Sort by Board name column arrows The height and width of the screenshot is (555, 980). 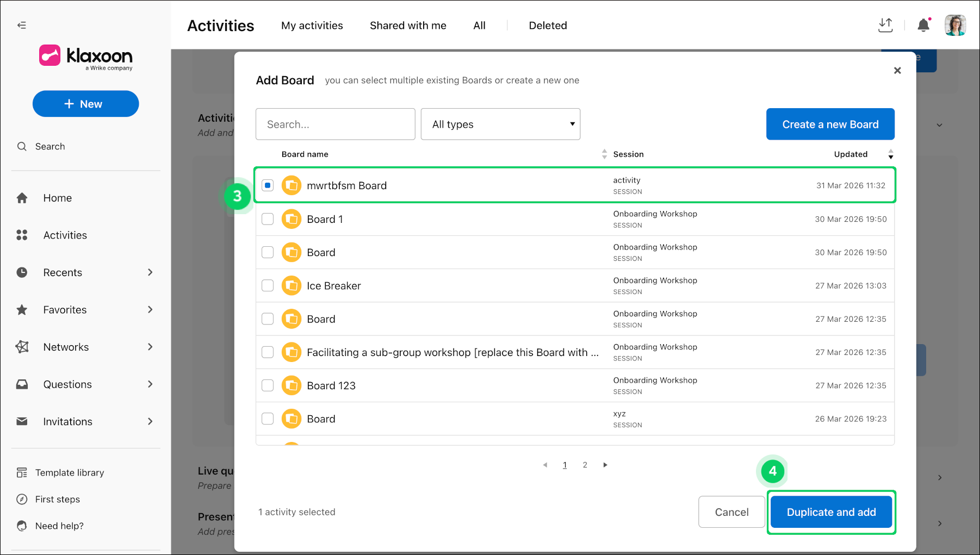coord(604,154)
